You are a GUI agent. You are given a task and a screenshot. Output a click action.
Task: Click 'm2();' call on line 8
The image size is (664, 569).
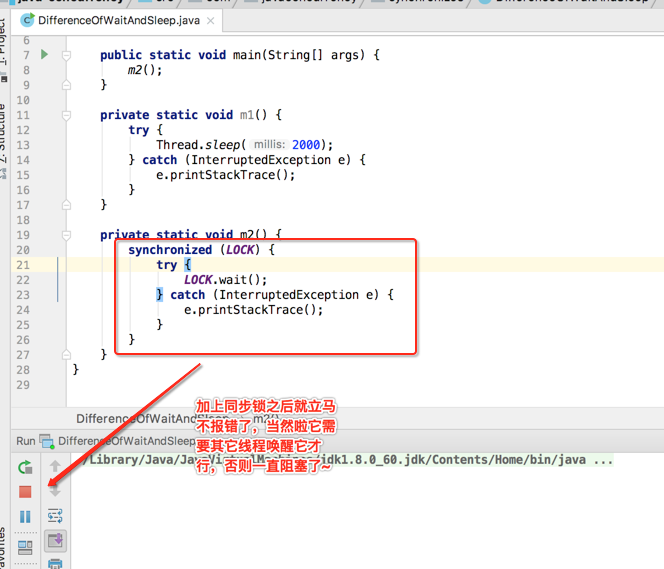coord(145,70)
